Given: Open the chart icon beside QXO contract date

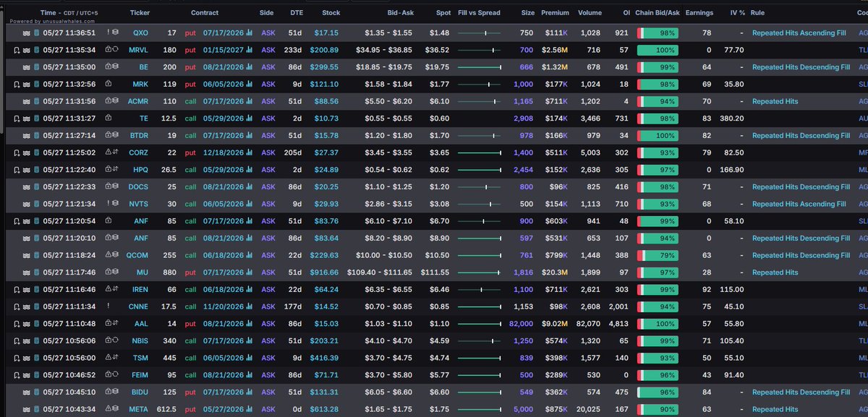Looking at the screenshot, I should click(x=250, y=33).
